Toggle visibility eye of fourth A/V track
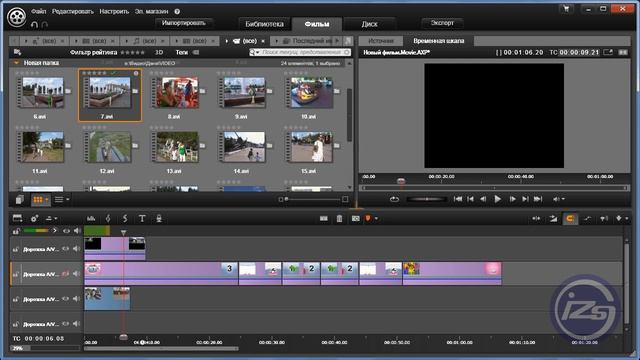640x360 pixels. (x=66, y=324)
